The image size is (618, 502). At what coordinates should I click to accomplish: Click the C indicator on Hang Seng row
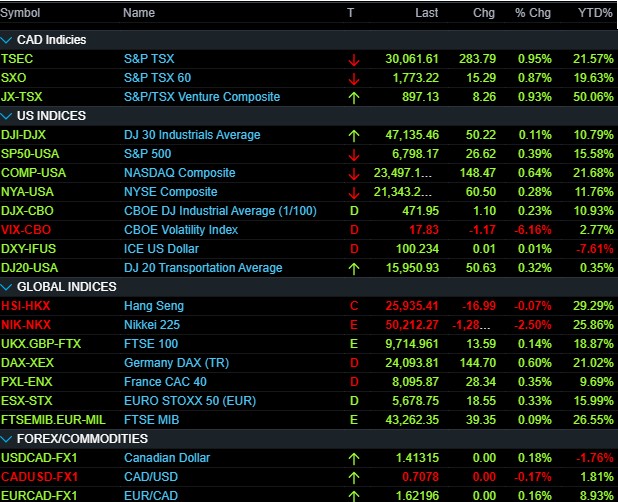pos(353,306)
